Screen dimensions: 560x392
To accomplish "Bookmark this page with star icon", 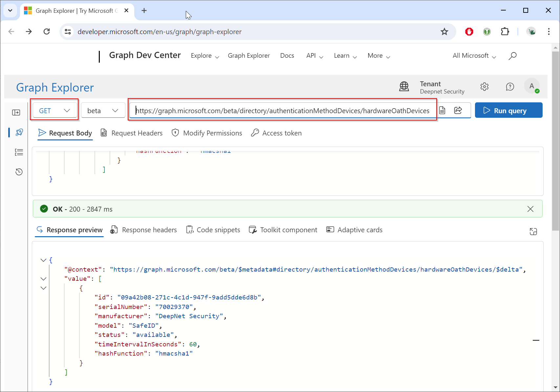I will pyautogui.click(x=444, y=31).
